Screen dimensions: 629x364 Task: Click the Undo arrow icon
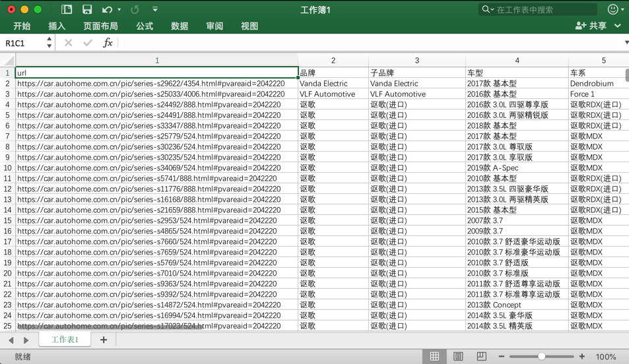click(107, 10)
